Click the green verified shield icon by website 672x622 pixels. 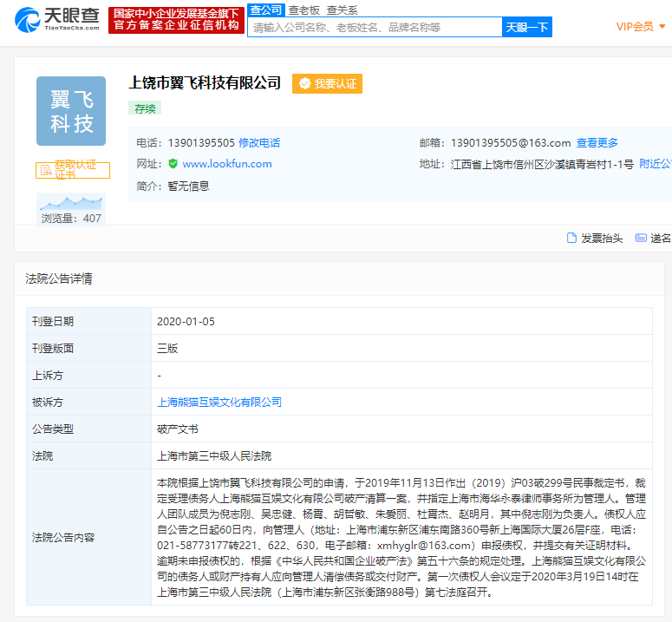pyautogui.click(x=173, y=163)
